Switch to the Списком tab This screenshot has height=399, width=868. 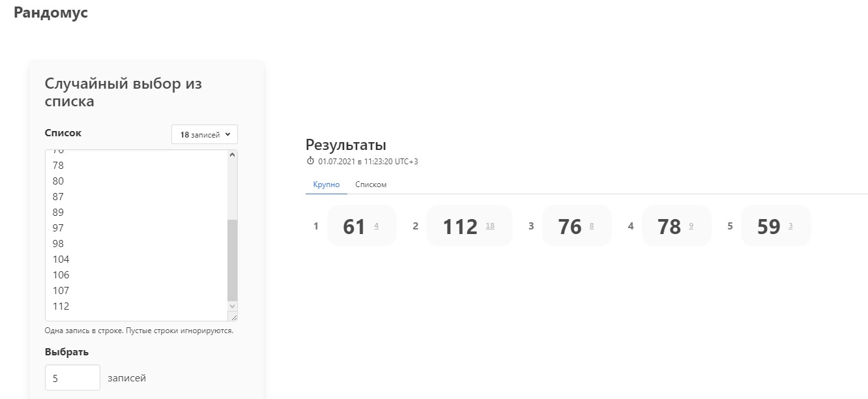(x=371, y=185)
